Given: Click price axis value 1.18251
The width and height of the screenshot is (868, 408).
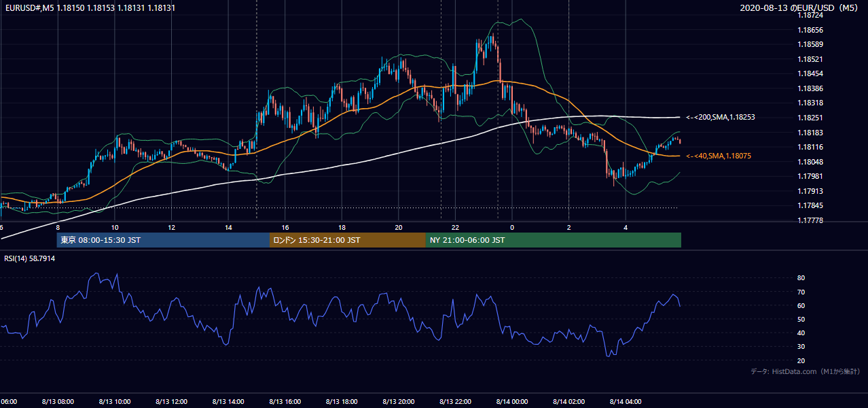Looking at the screenshot, I should (x=812, y=118).
